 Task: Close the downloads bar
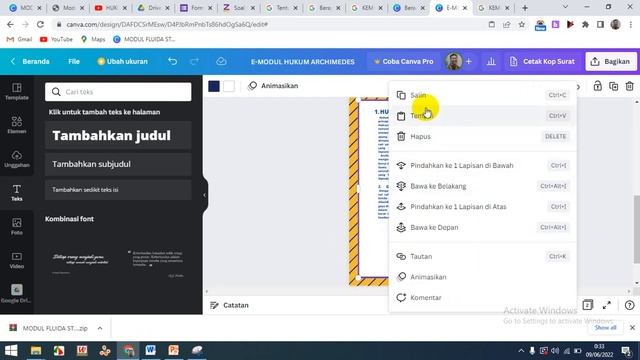click(x=632, y=328)
